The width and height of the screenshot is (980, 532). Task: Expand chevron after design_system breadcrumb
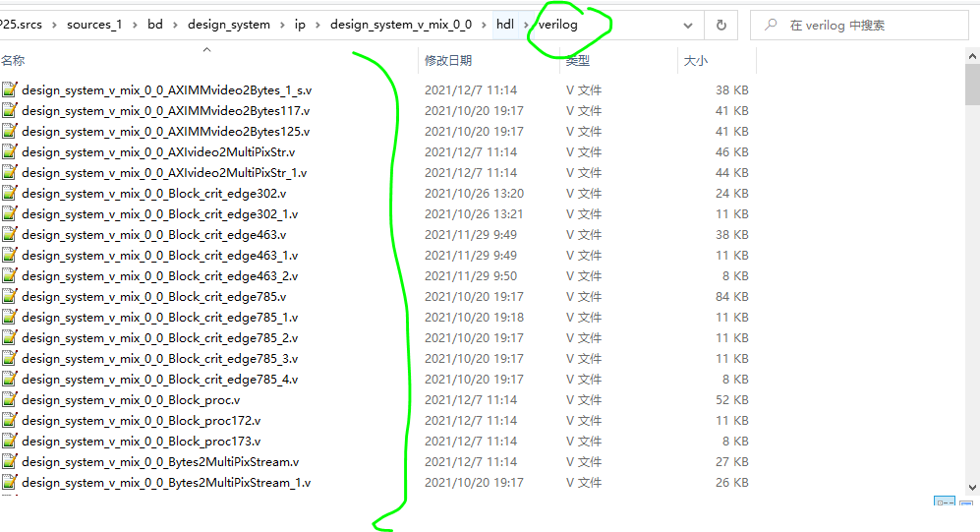282,25
